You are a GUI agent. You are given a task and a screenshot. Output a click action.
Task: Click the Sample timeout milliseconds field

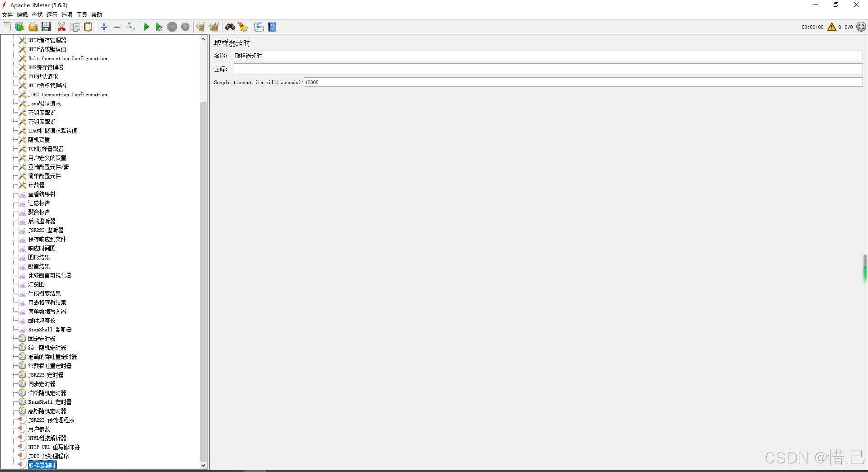click(x=583, y=82)
